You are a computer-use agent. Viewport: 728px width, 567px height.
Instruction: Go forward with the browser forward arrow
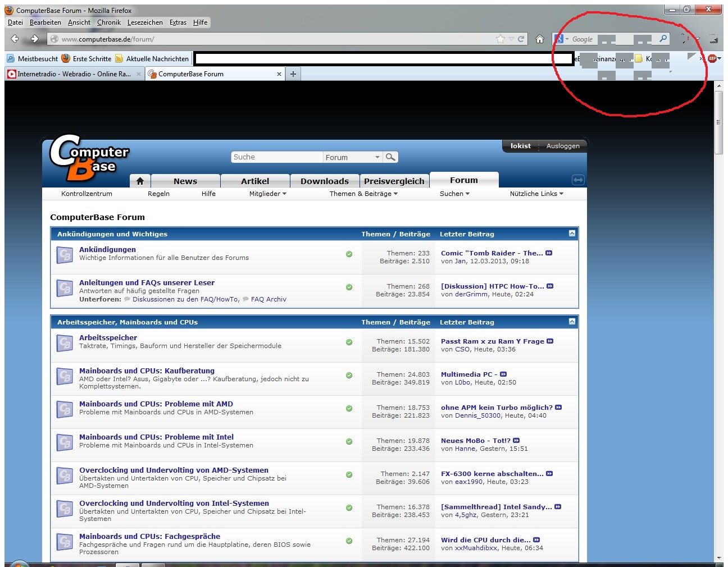coord(34,39)
